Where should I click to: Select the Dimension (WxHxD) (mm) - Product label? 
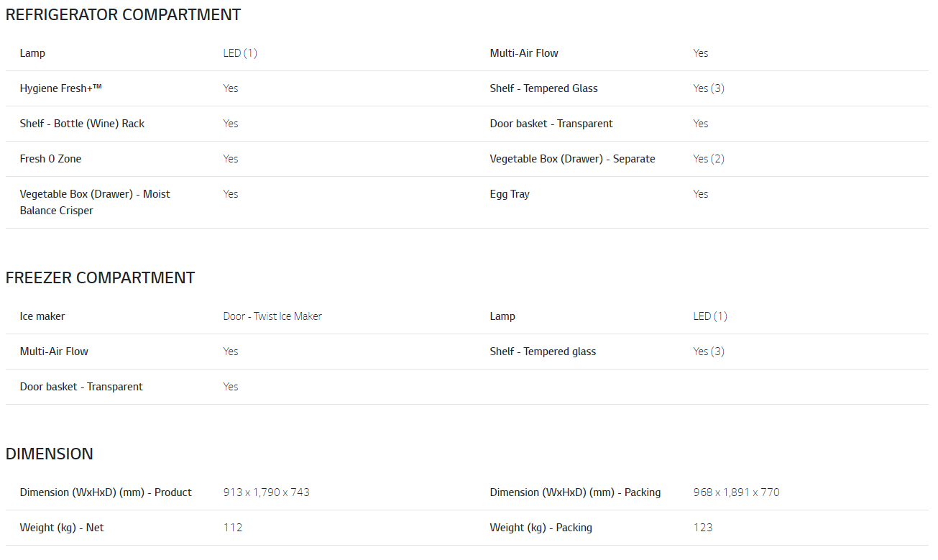106,492
